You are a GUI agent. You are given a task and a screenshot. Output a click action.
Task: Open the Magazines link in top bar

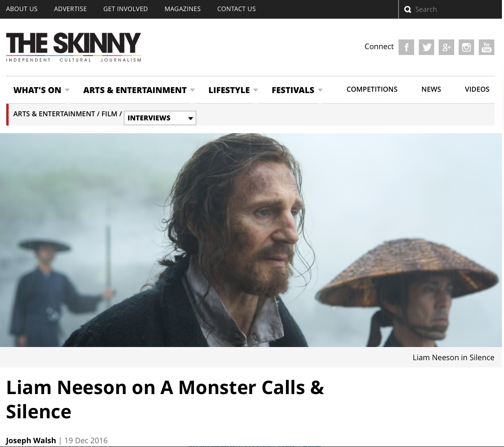(183, 9)
